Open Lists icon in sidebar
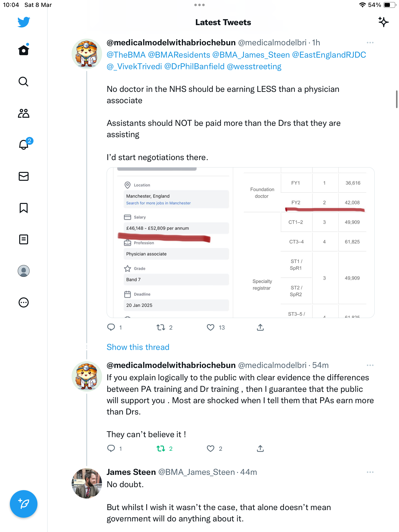This screenshot has height=532, width=399. [x=24, y=239]
